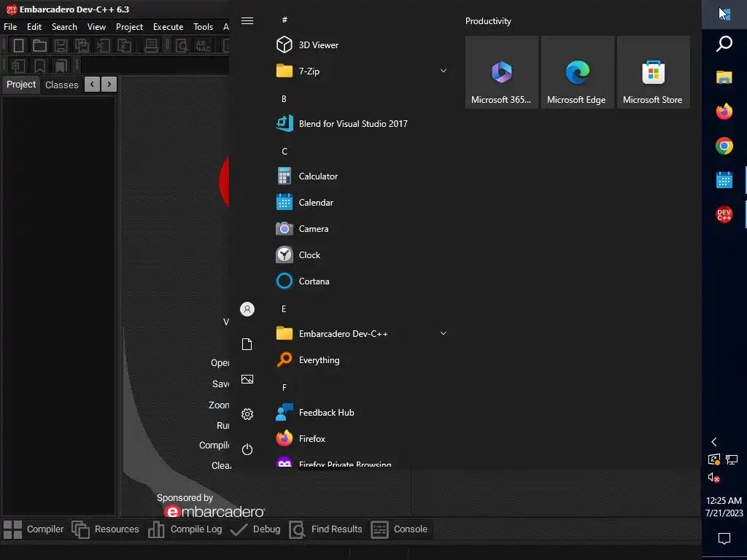Open the Execute menu
Image resolution: width=747 pixels, height=560 pixels.
tap(169, 27)
